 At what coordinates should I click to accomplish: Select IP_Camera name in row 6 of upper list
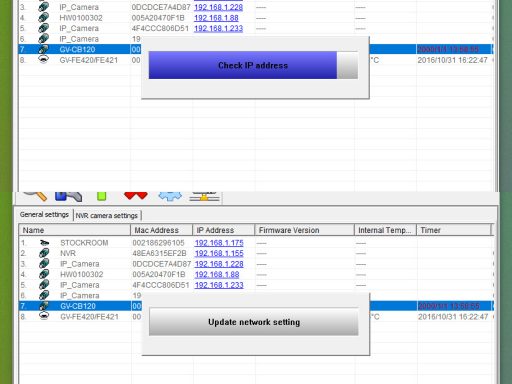tap(79, 39)
